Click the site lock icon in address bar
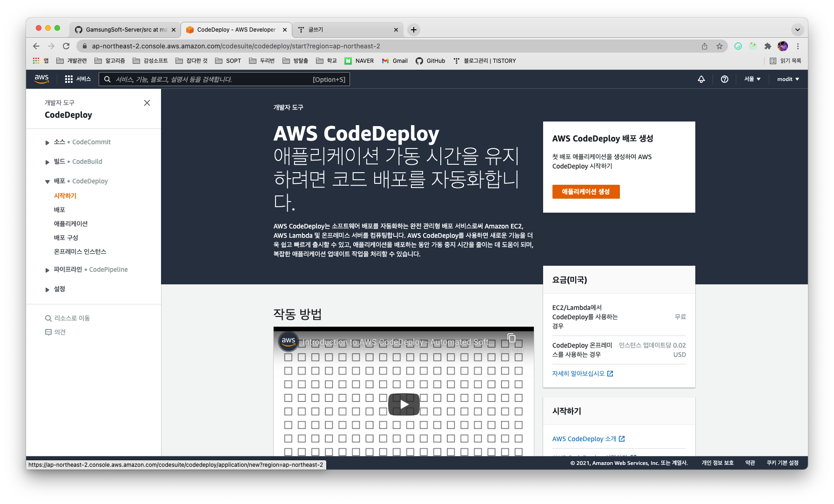 (x=84, y=46)
